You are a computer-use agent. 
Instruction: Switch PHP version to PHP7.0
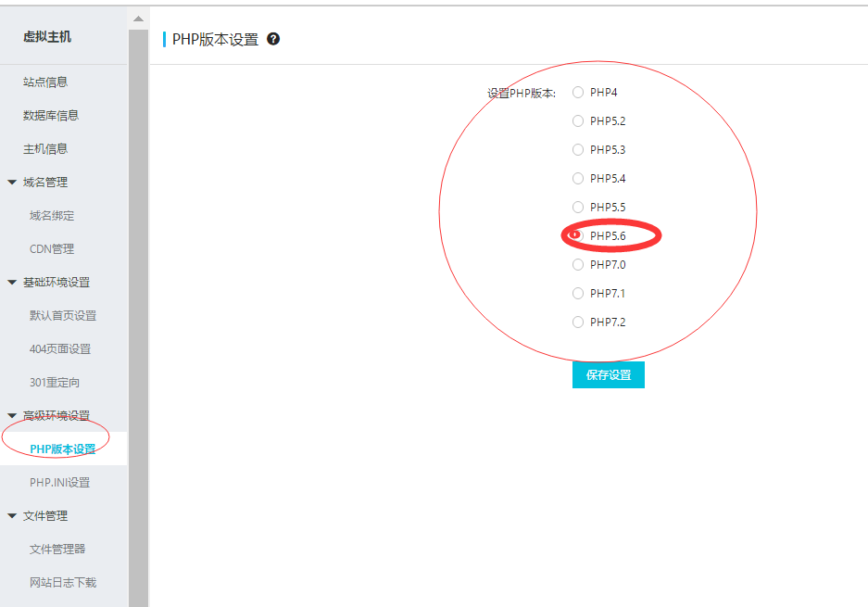coord(578,264)
